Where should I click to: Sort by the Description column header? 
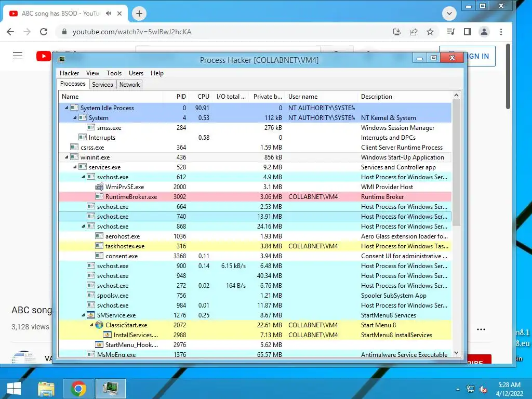(x=405, y=97)
